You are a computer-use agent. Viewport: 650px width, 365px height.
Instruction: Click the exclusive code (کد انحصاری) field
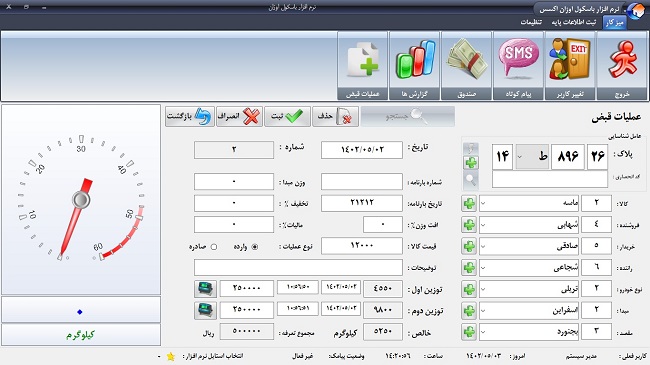550,179
